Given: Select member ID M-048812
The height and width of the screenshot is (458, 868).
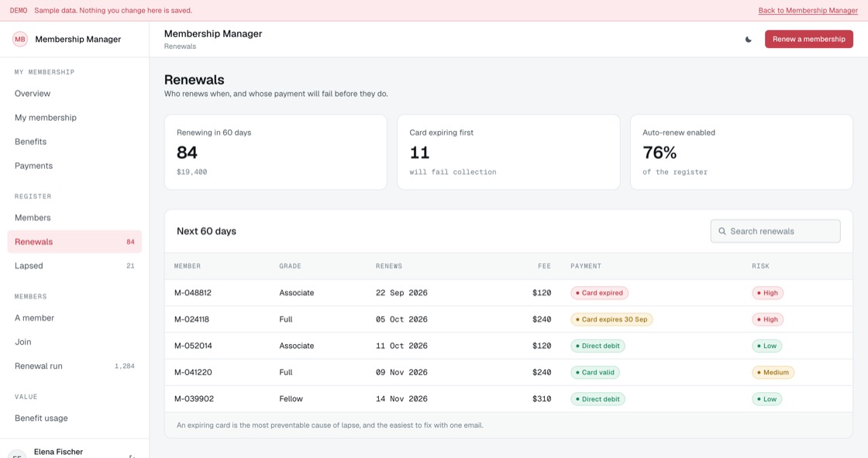Looking at the screenshot, I should tap(193, 293).
